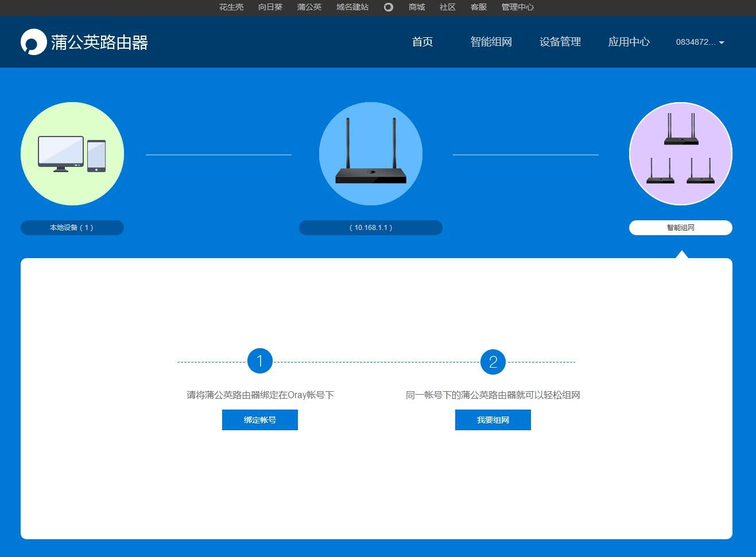This screenshot has height=557, width=756.
Task: Open the 客服 top link
Action: click(479, 7)
